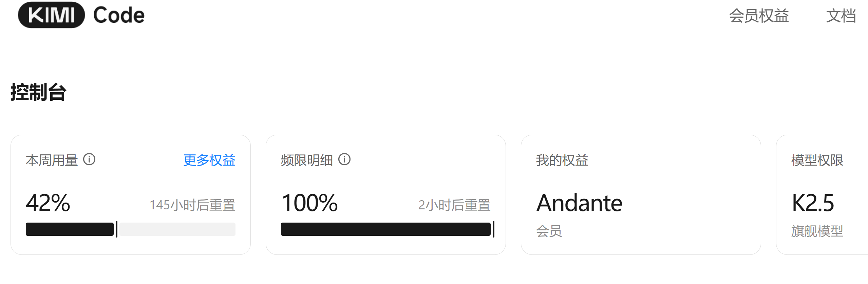Click the info icon beside 频限明细
Screen dimensions: 868x284
pos(344,159)
